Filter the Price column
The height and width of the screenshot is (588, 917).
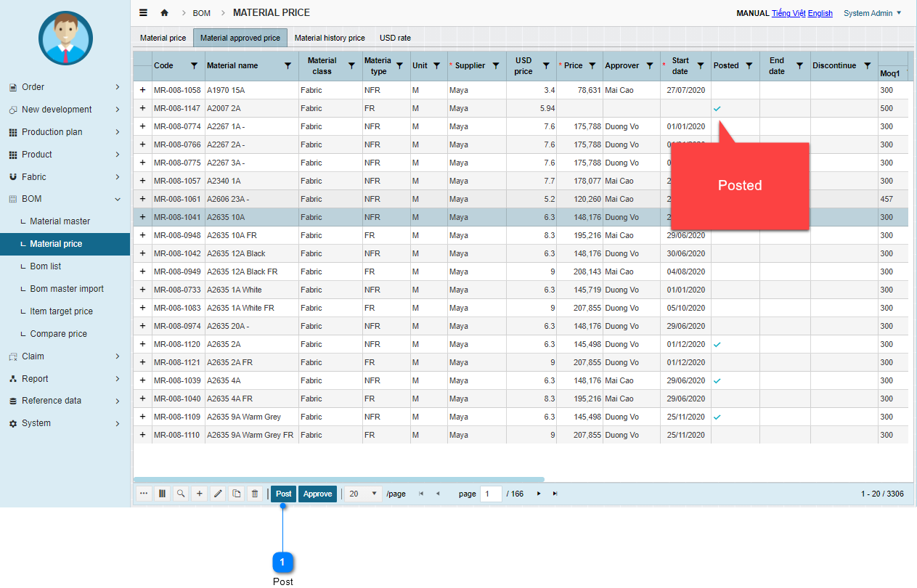pyautogui.click(x=592, y=65)
